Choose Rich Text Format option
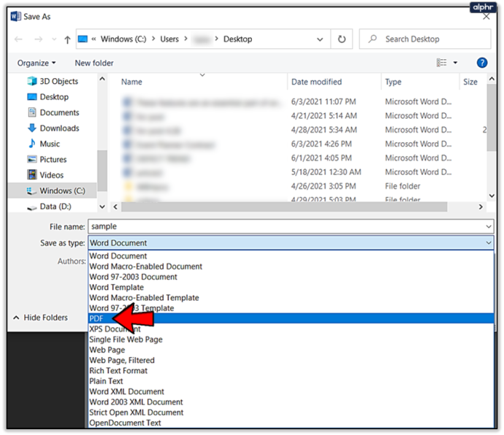Viewport: 504px width, 435px height. point(118,371)
